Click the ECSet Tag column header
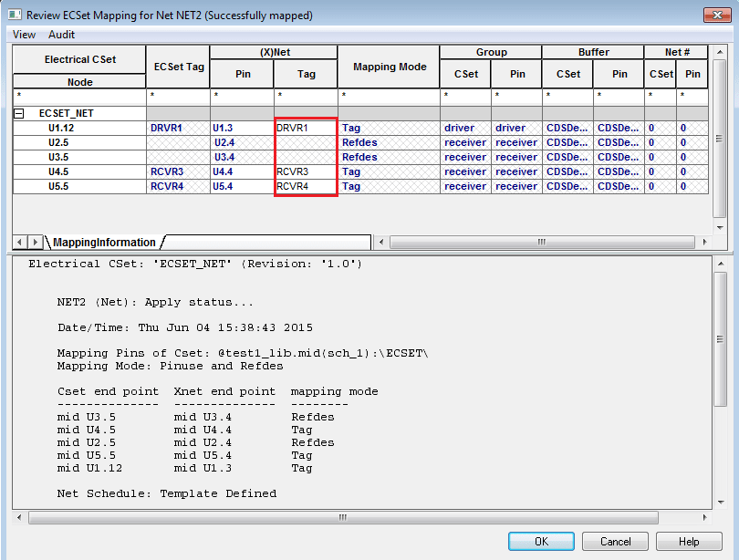The height and width of the screenshot is (560, 739). point(178,67)
